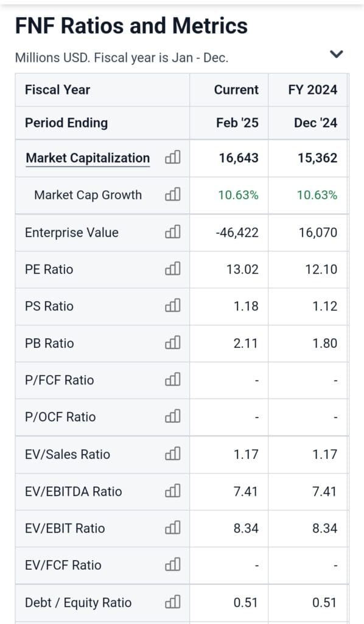The height and width of the screenshot is (624, 364).
Task: Click the Current column header
Action: coord(235,90)
